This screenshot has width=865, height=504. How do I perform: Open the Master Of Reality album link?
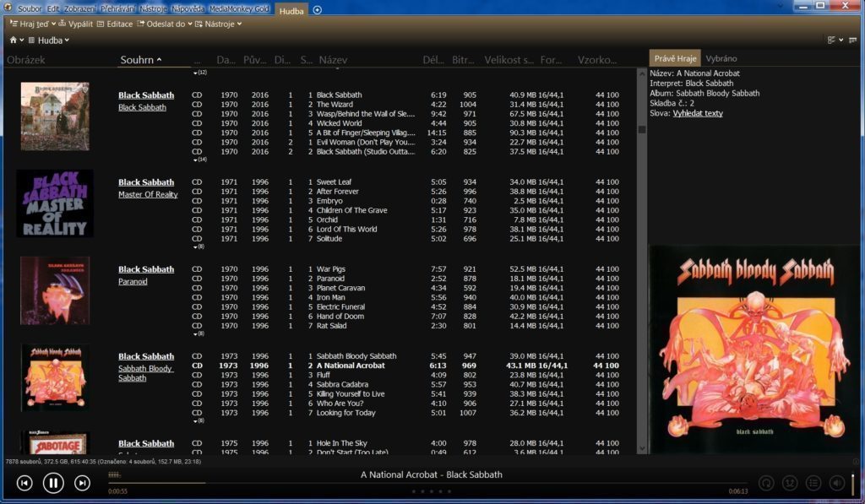coord(148,194)
